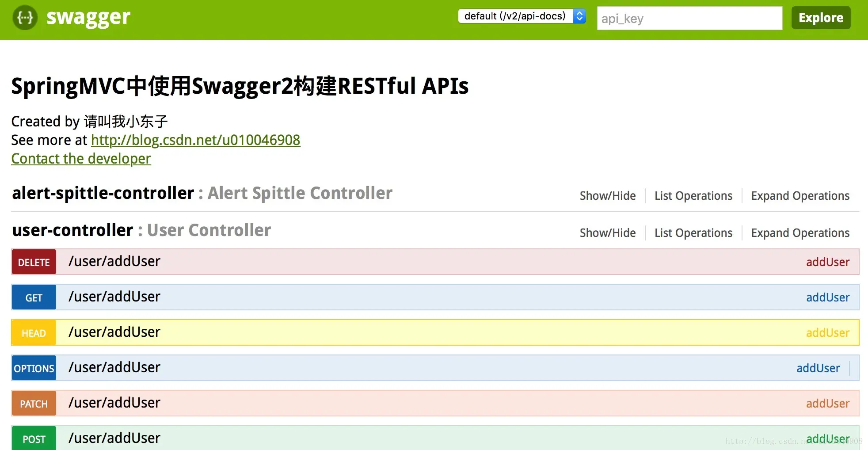Viewport: 868px width, 450px height.
Task: Toggle Show/Hide for user-controller
Action: point(608,233)
